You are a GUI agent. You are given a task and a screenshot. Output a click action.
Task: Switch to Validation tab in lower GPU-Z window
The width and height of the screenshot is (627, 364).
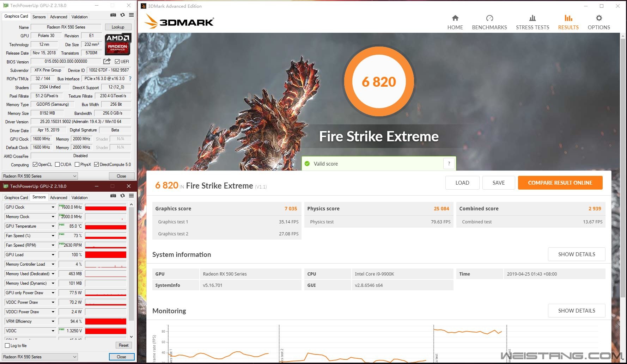(80, 197)
